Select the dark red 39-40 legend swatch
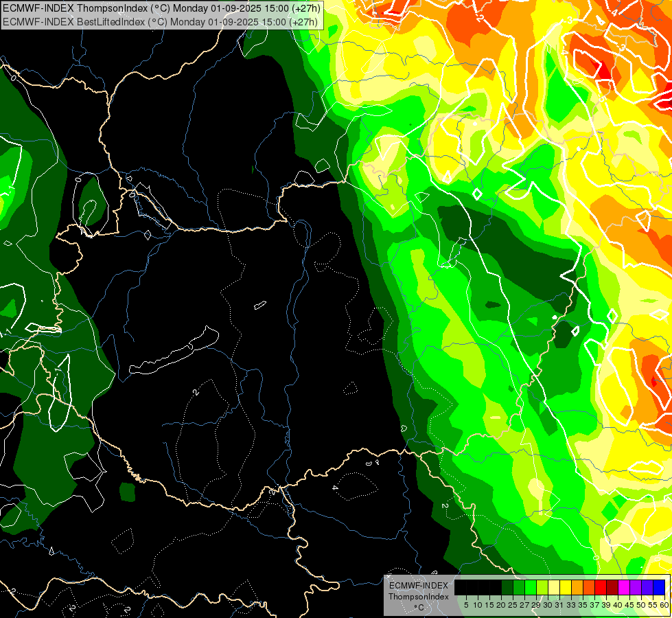672x618 pixels. pyautogui.click(x=612, y=587)
